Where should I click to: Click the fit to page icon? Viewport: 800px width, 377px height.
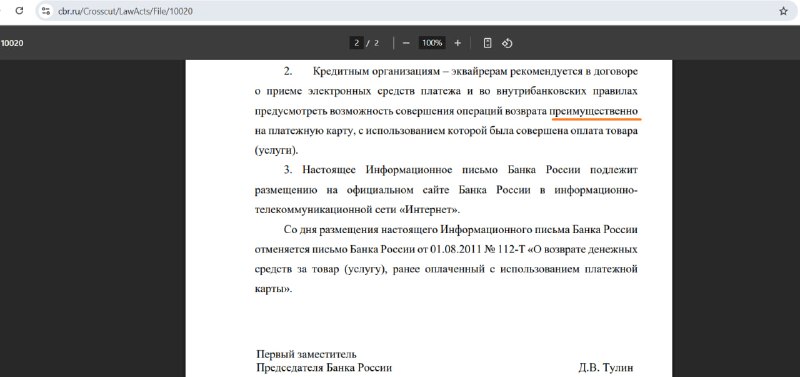point(487,43)
